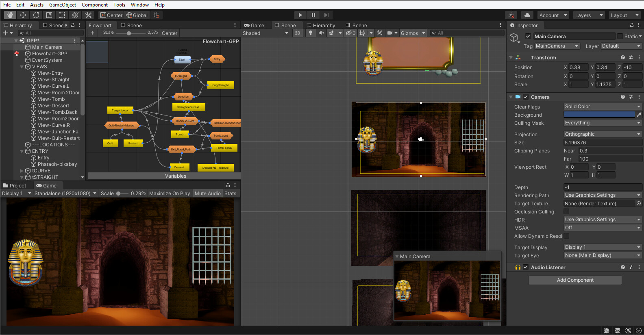Disable the Audio Listener component checkbox

pos(526,267)
